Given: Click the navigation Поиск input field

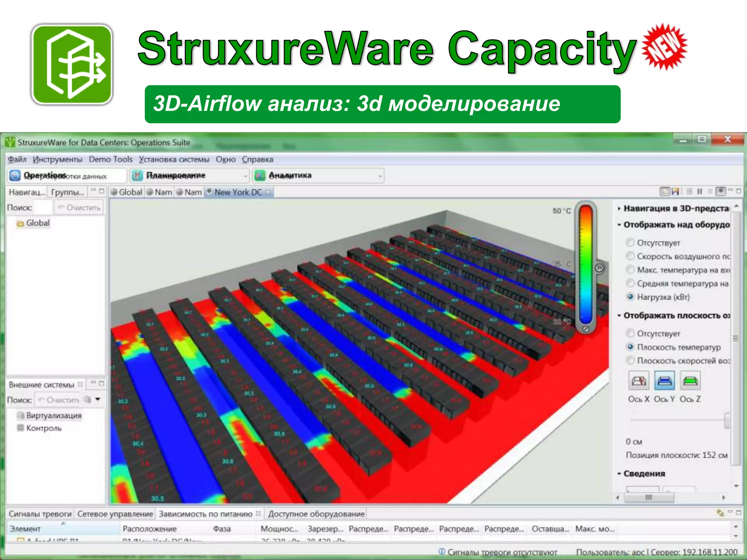Looking at the screenshot, I should point(43,207).
